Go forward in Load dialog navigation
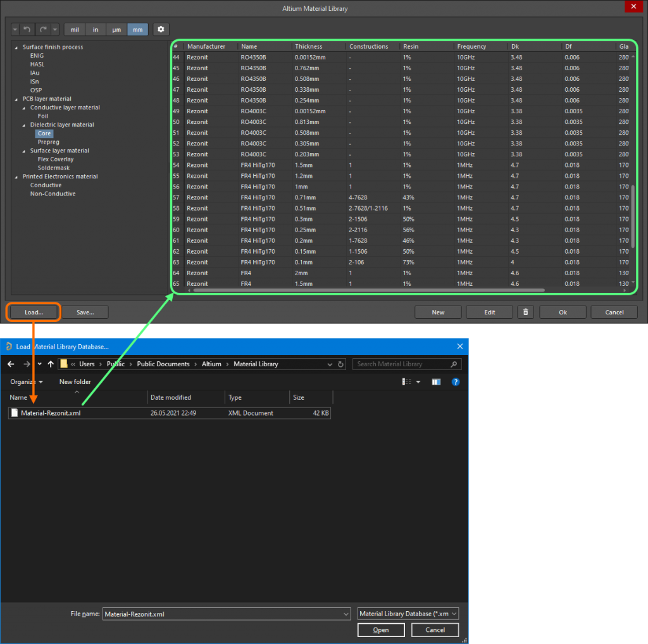The width and height of the screenshot is (648, 644). click(x=27, y=364)
